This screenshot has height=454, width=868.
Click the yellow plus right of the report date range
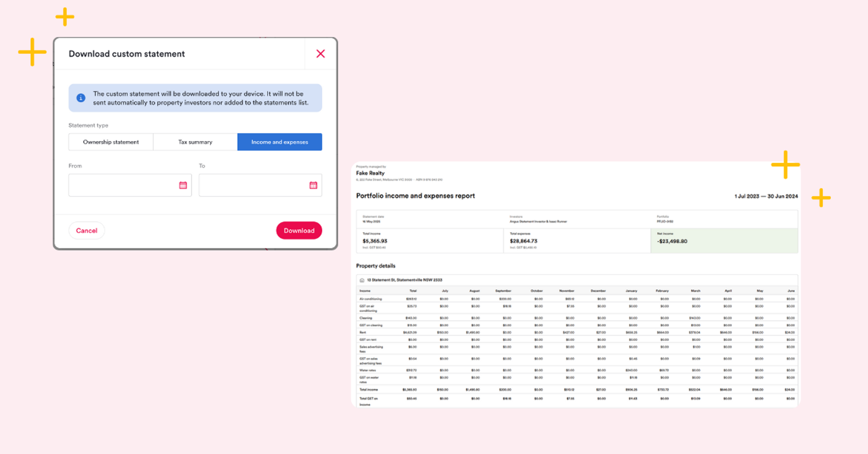coord(821,198)
